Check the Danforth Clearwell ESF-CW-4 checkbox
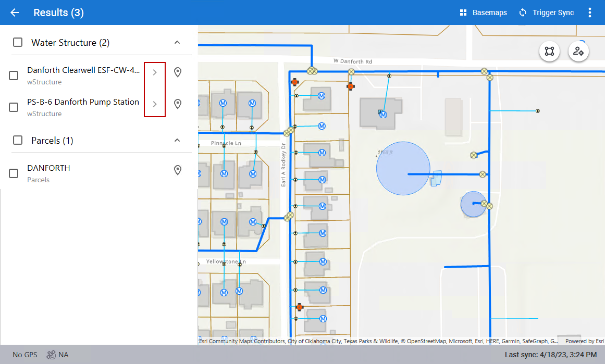The height and width of the screenshot is (364, 605). pos(14,76)
